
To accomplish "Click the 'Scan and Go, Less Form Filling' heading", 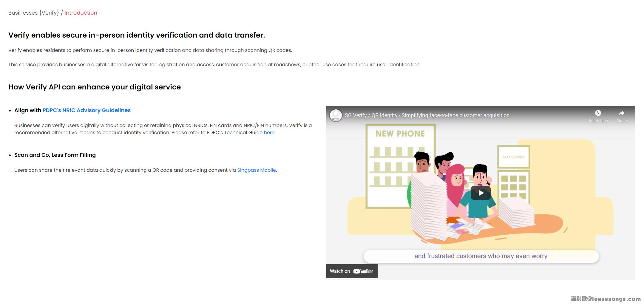I will 55,155.
